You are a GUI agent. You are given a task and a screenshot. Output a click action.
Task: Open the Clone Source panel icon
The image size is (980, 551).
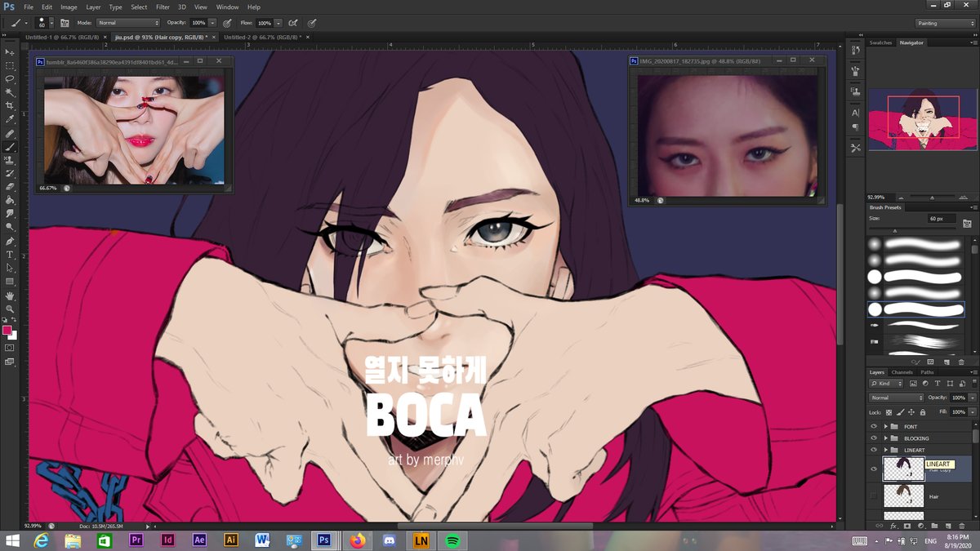tap(855, 90)
